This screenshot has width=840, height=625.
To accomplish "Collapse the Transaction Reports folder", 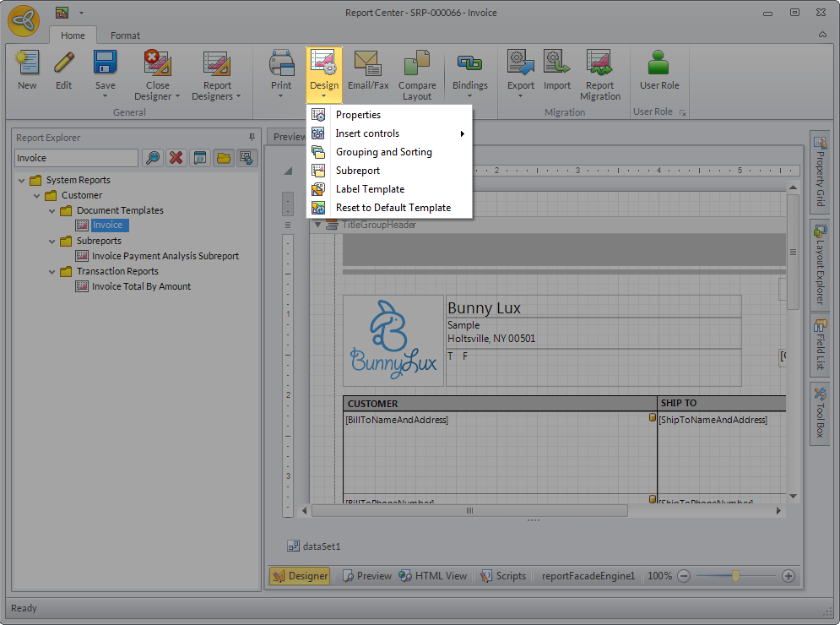I will (52, 271).
